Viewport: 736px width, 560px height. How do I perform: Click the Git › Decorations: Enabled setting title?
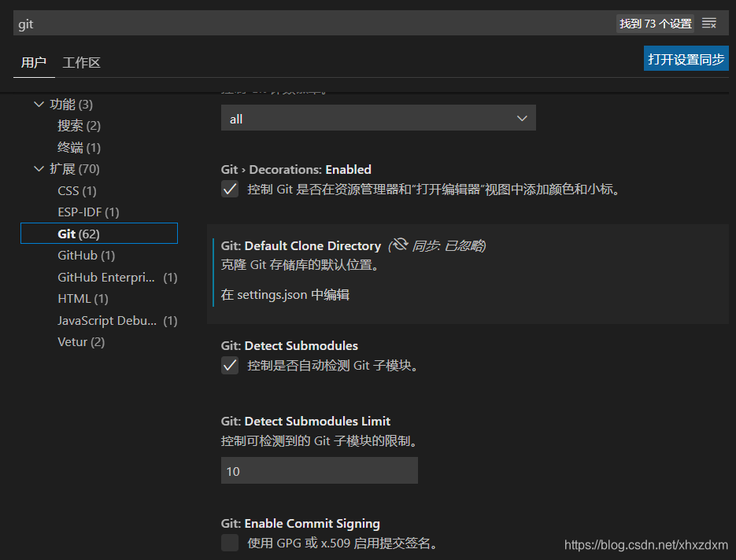296,169
